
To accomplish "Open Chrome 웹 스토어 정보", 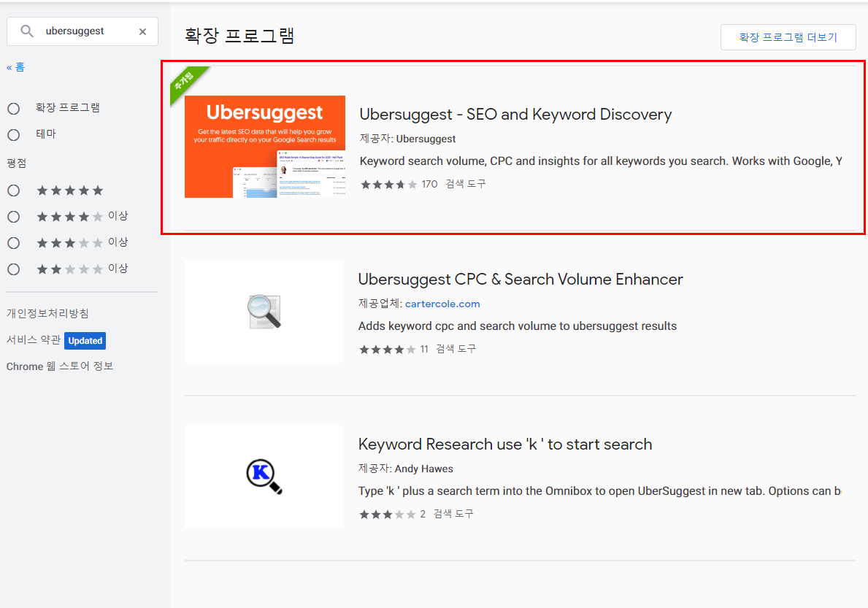I will tap(60, 366).
